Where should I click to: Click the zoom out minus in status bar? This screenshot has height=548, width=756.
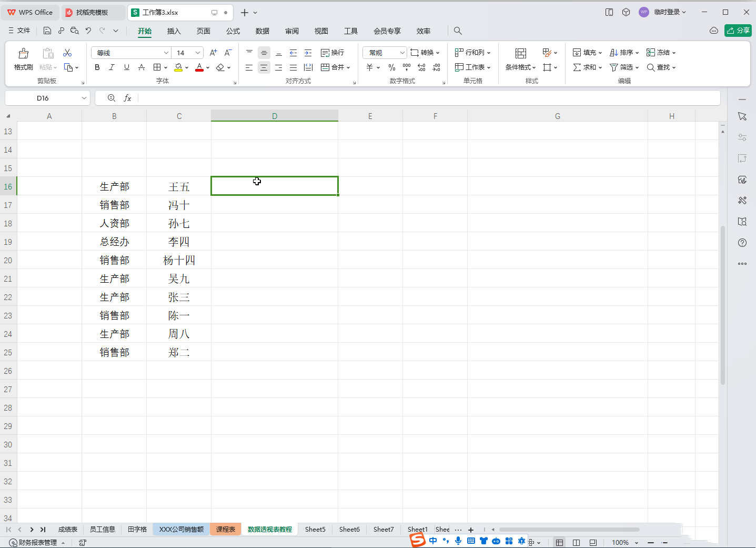pyautogui.click(x=651, y=543)
